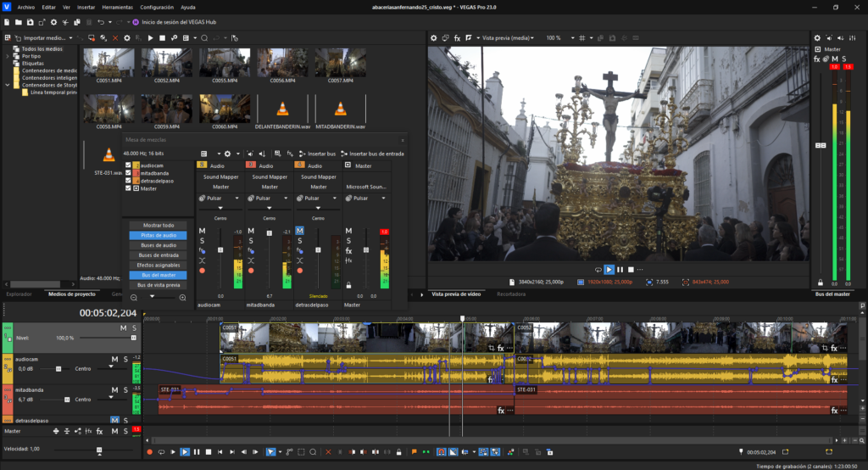
Task: Open a project via the folder icon
Action: (19, 22)
